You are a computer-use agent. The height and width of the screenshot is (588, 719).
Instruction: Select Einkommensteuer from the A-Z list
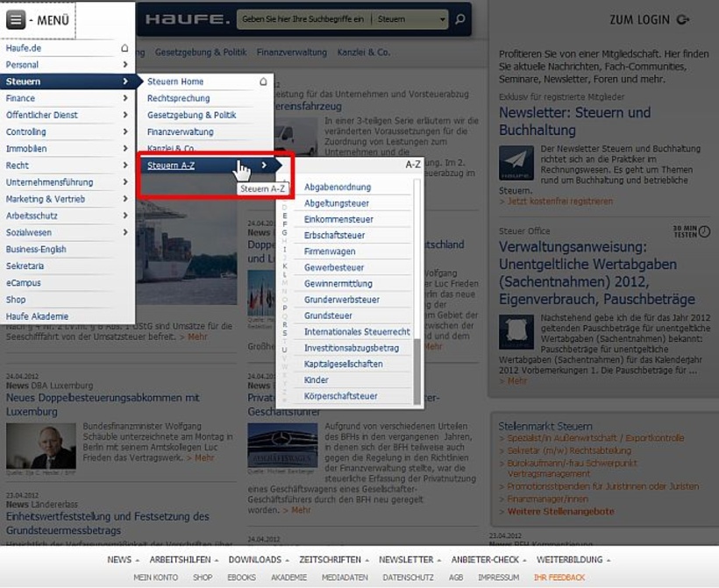point(338,219)
